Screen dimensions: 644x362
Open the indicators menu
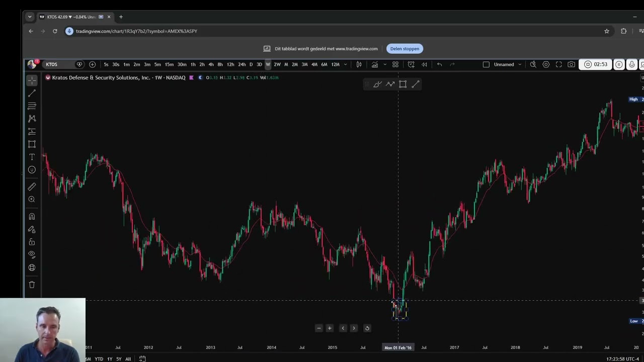click(375, 64)
